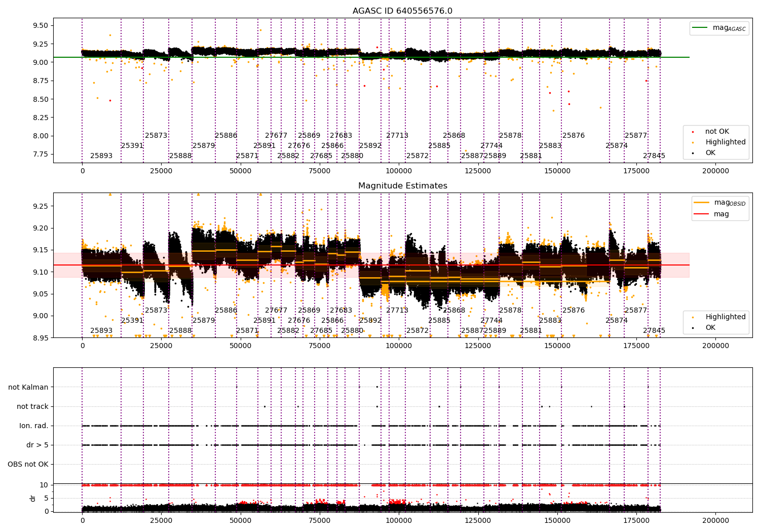Click OBSID label '25879' in middle panel
The width and height of the screenshot is (760, 532).
(204, 321)
